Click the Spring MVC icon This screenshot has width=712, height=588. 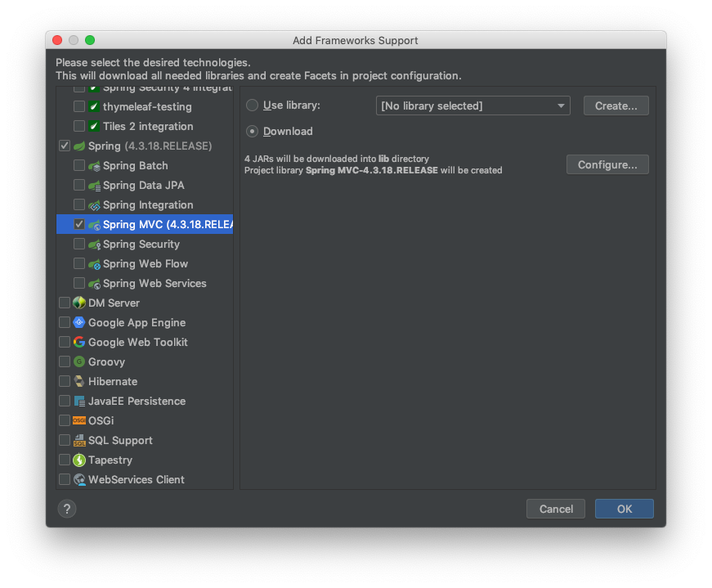(x=95, y=224)
